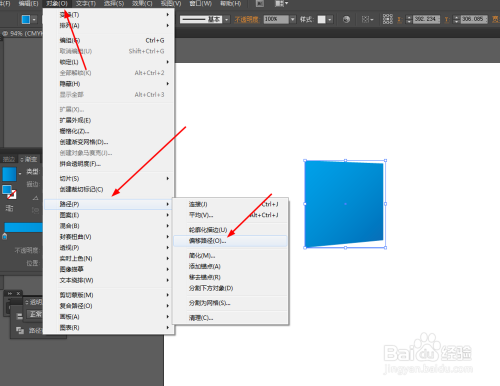Choose 创建裁切标记(C) menu item
The width and height of the screenshot is (500, 386).
tap(109, 189)
